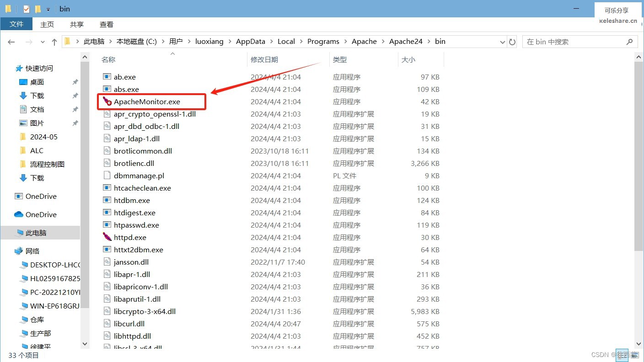This screenshot has height=362, width=644.
Task: Go back to previous folder
Action: (11, 42)
